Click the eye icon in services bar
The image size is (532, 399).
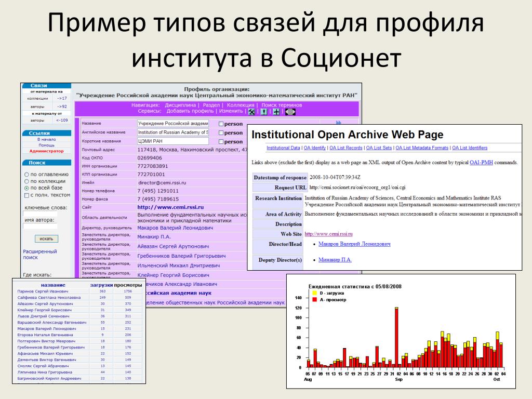pos(290,112)
